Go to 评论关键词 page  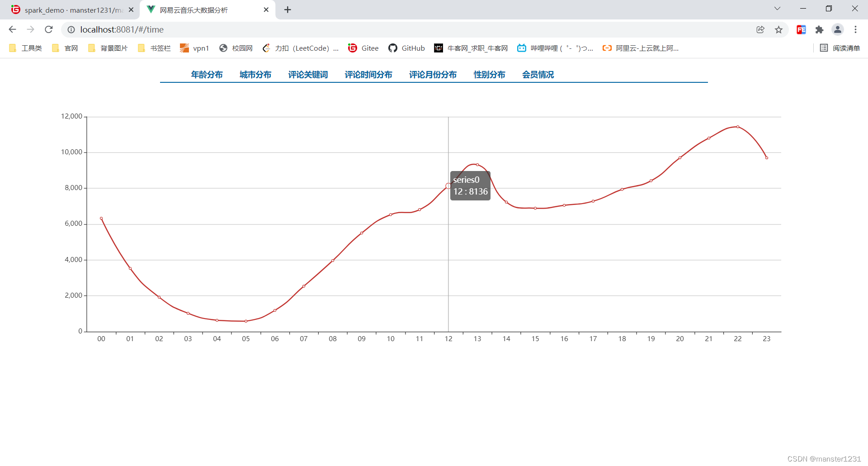308,75
